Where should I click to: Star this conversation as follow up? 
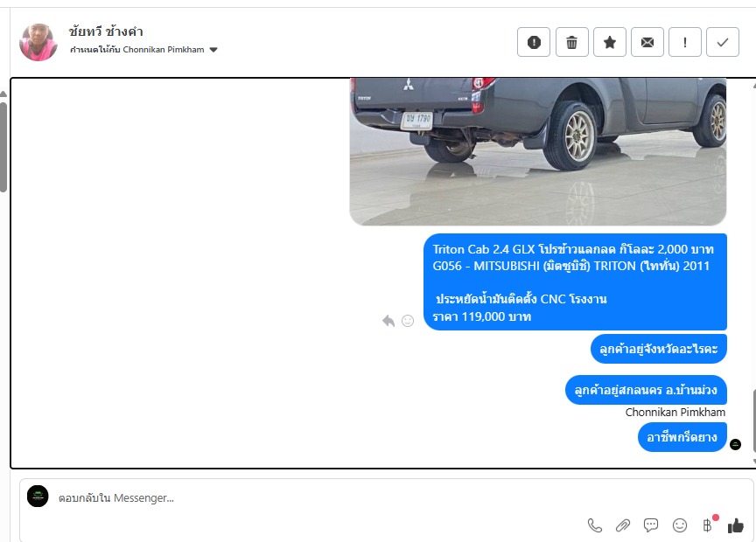(x=609, y=42)
